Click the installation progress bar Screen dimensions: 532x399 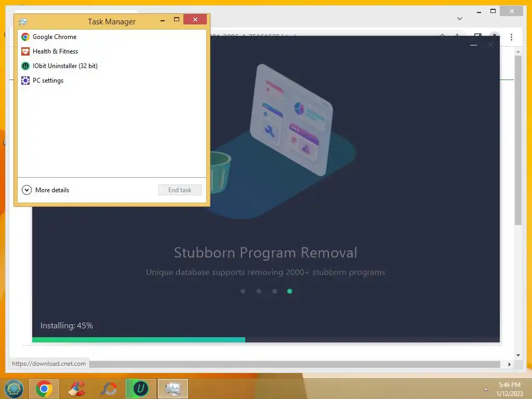(x=266, y=340)
